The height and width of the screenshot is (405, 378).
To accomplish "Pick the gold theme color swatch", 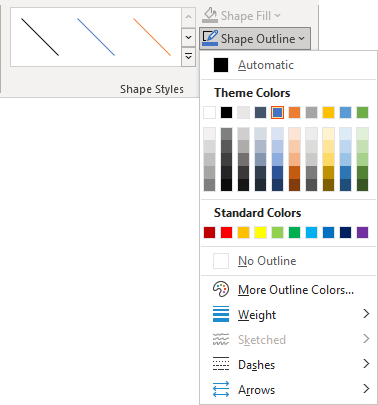I will tap(328, 113).
